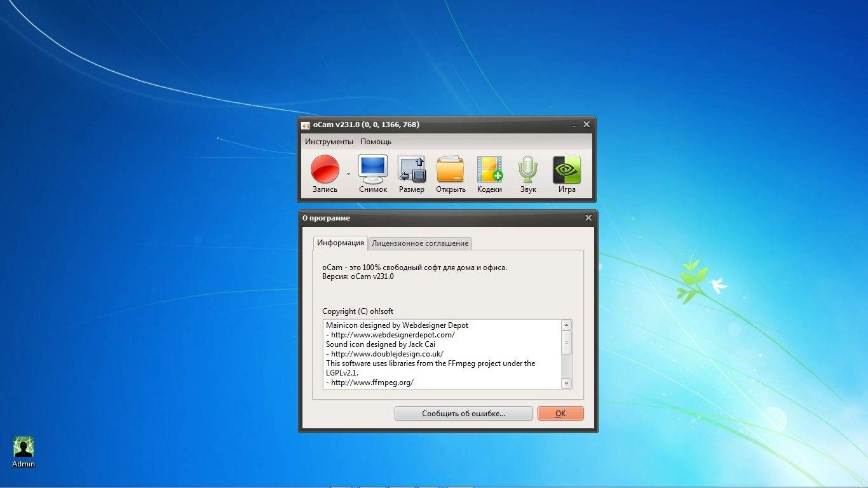Open the dropdown arrow next to Запись

tap(348, 173)
